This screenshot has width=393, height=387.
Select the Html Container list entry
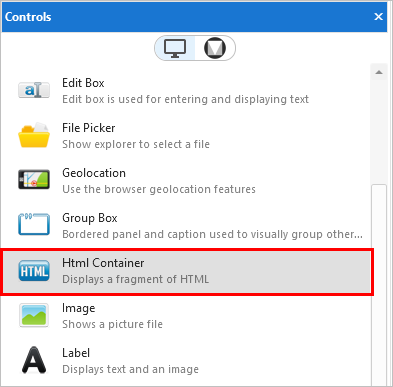187,272
